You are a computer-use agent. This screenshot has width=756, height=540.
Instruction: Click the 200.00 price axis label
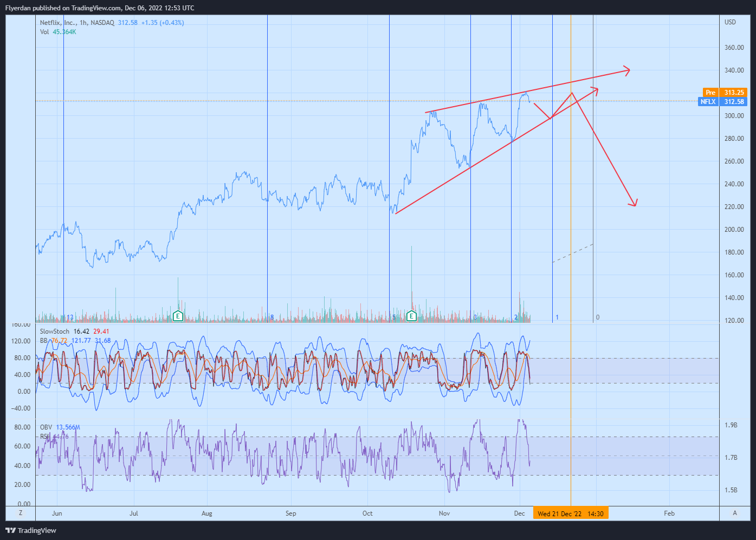pos(734,230)
